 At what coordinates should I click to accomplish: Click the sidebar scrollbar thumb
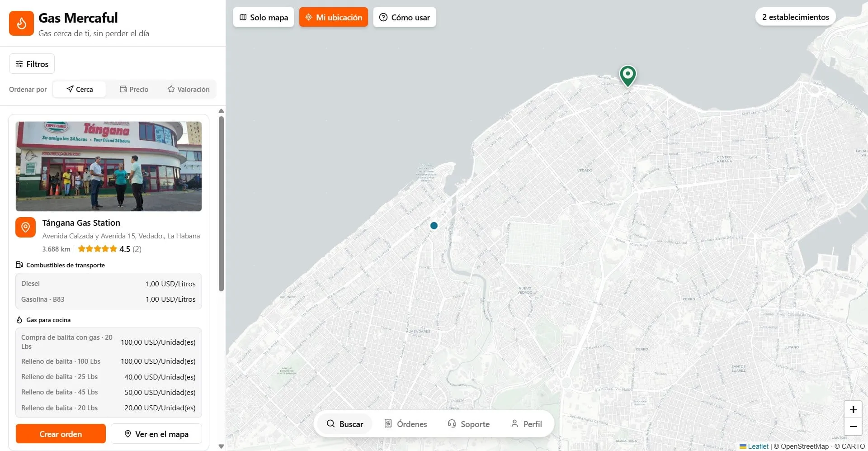click(221, 204)
